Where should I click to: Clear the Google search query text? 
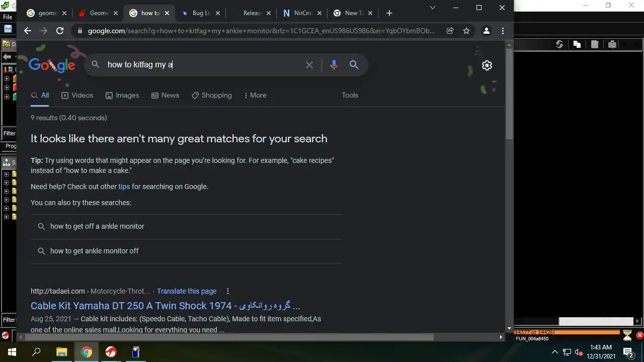[309, 65]
